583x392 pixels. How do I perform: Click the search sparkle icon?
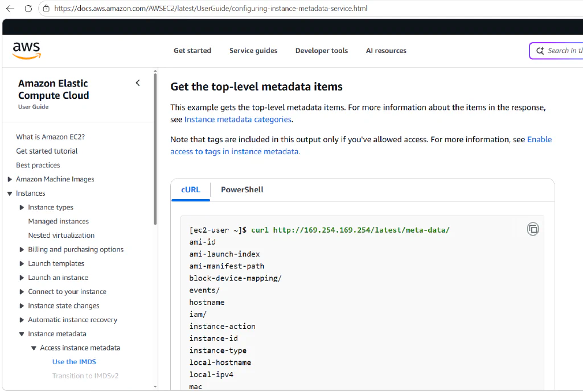540,51
